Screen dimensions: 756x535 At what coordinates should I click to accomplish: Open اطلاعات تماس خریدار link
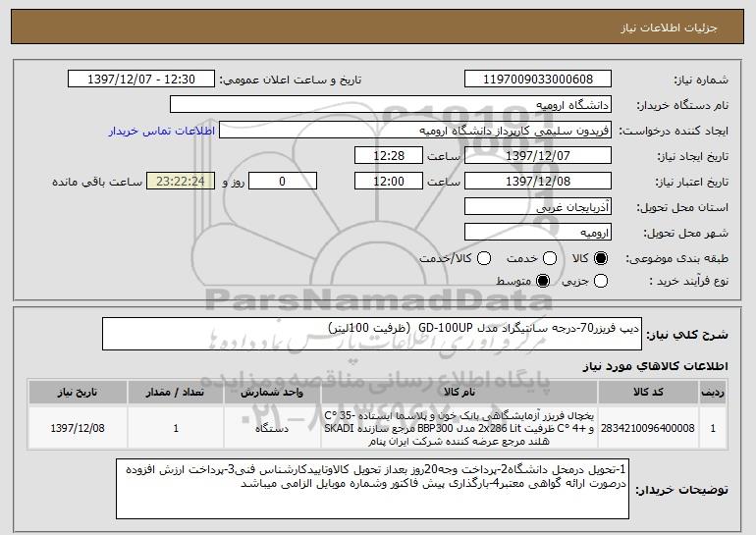click(x=162, y=131)
